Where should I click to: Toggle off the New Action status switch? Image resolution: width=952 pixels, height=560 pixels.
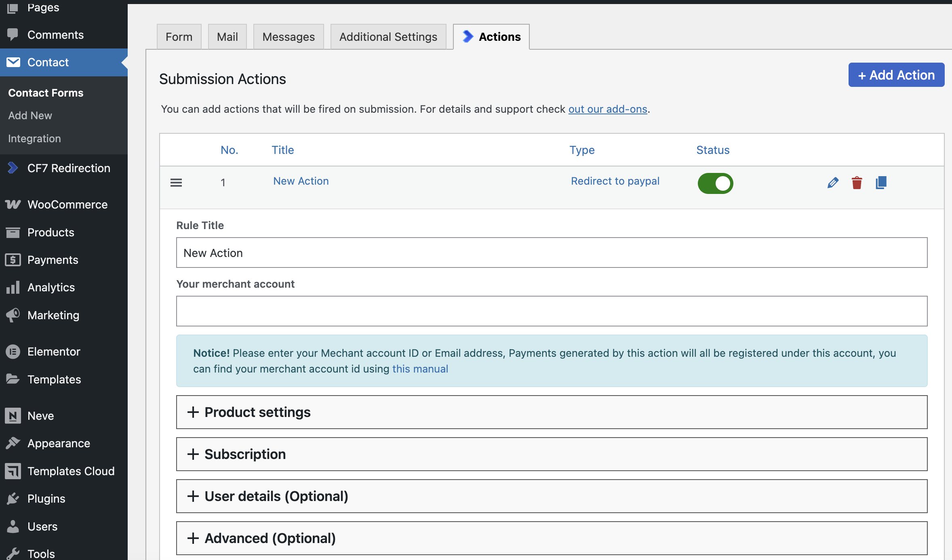click(715, 183)
